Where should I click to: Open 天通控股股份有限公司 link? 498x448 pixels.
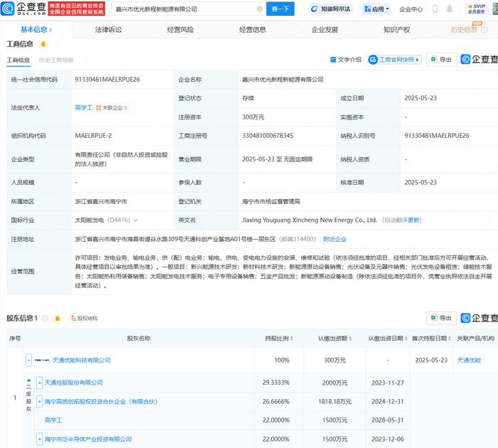click(x=74, y=383)
